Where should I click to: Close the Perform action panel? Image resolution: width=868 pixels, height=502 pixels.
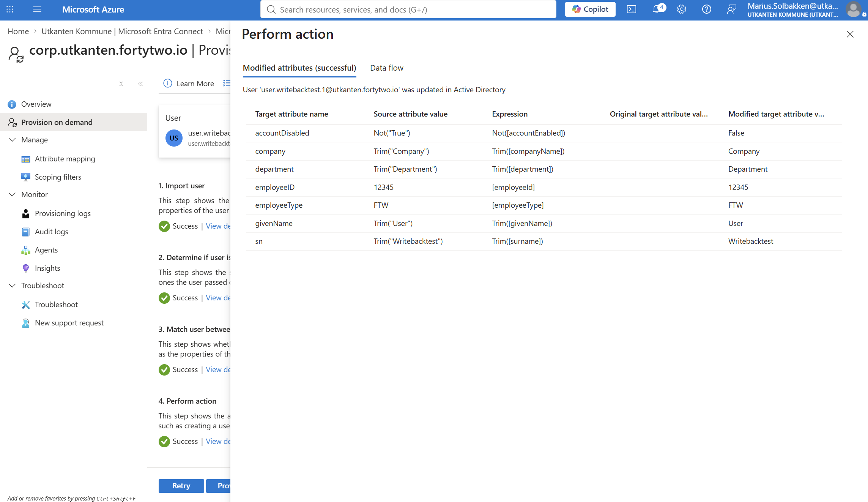[850, 34]
